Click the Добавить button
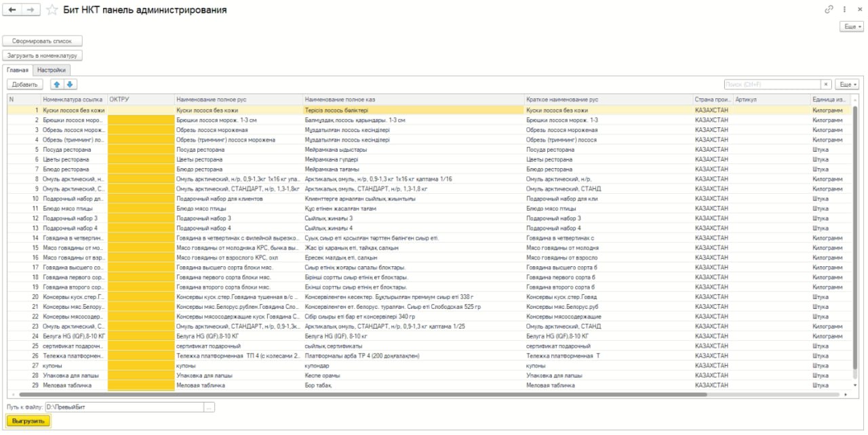Screen dimensions: 868x435 (x=25, y=84)
